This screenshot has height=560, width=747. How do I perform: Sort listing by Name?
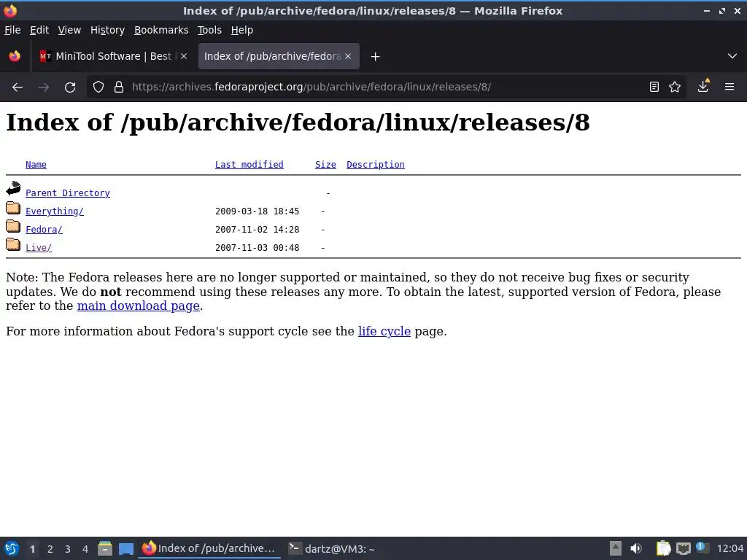(36, 165)
